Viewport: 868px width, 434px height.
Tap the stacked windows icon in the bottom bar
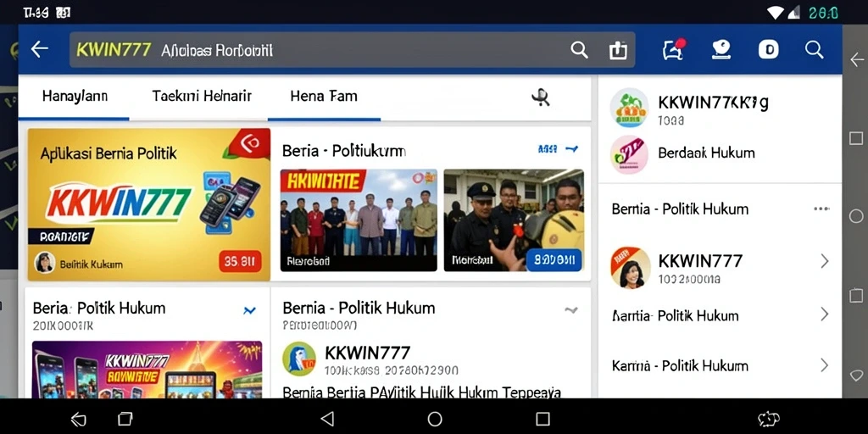pos(125,419)
